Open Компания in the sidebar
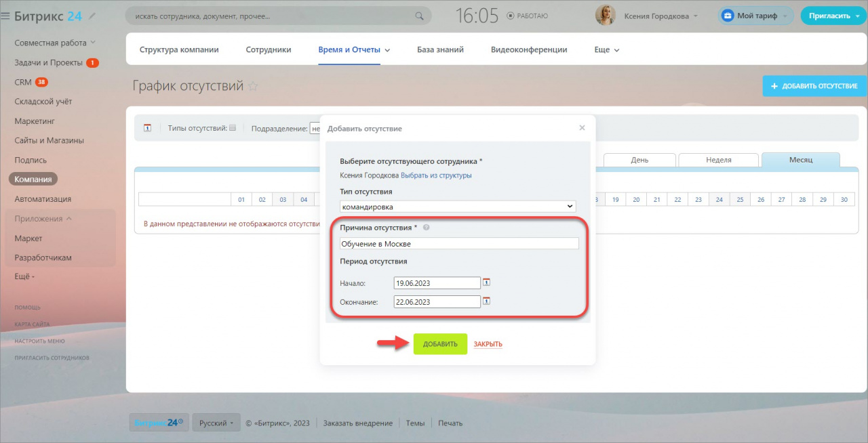This screenshot has width=868, height=443. (x=33, y=180)
